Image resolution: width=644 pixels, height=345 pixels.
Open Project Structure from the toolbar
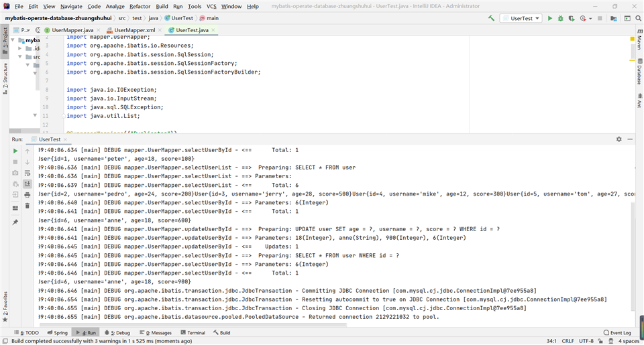[614, 18]
